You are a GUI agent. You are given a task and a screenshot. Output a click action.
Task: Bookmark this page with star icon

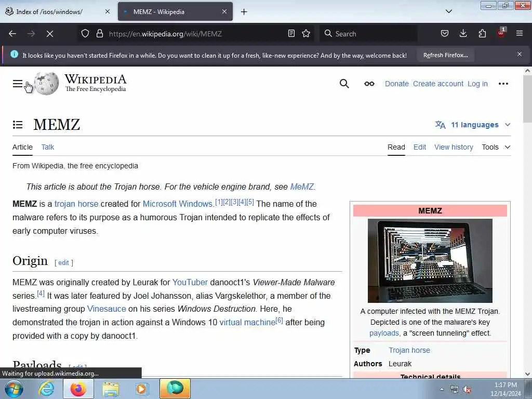(x=306, y=34)
